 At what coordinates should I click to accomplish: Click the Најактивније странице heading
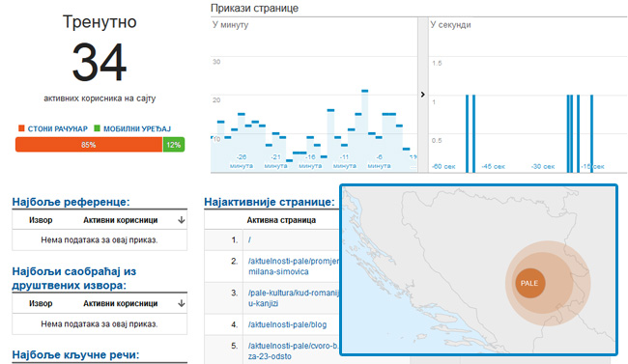point(270,202)
